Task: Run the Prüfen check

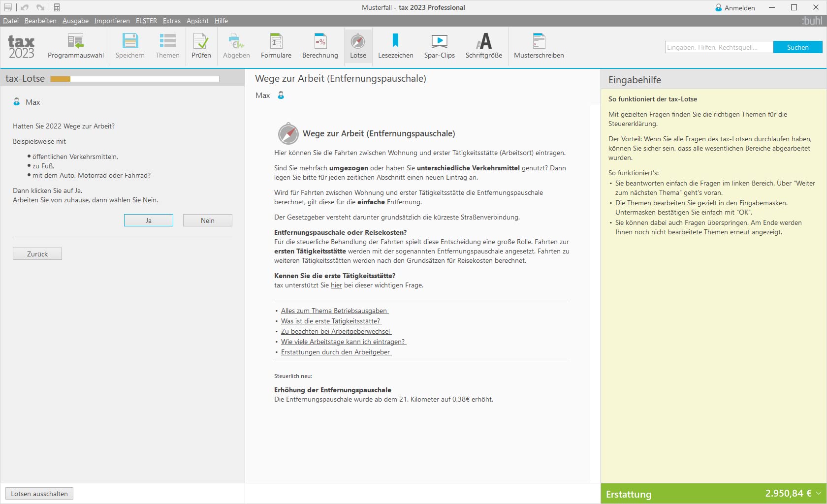Action: click(x=201, y=46)
